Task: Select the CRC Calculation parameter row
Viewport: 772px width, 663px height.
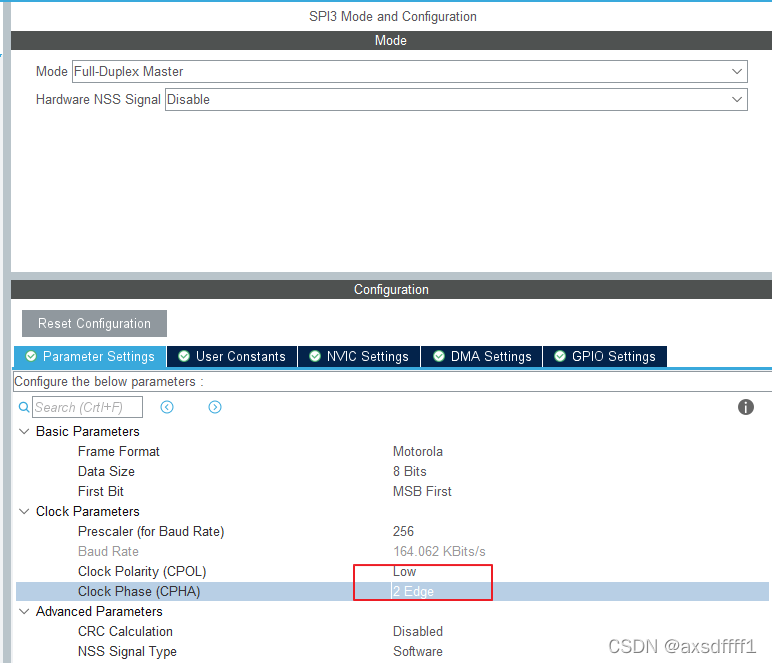Action: (x=392, y=631)
